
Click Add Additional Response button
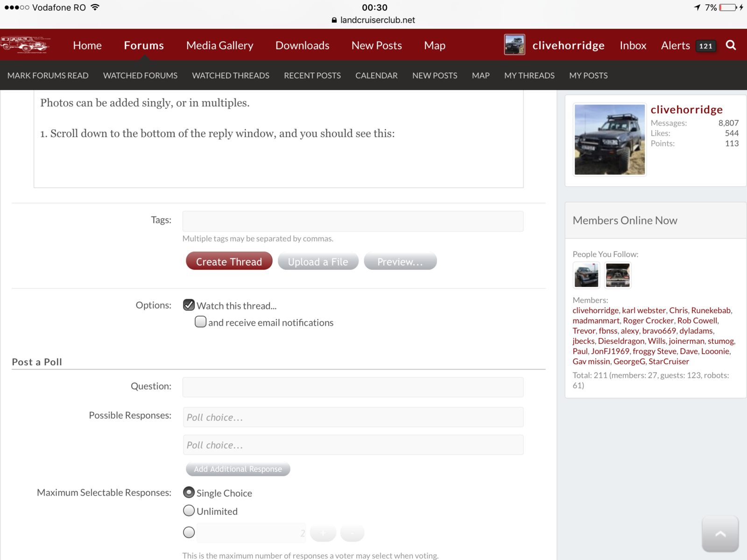[238, 469]
